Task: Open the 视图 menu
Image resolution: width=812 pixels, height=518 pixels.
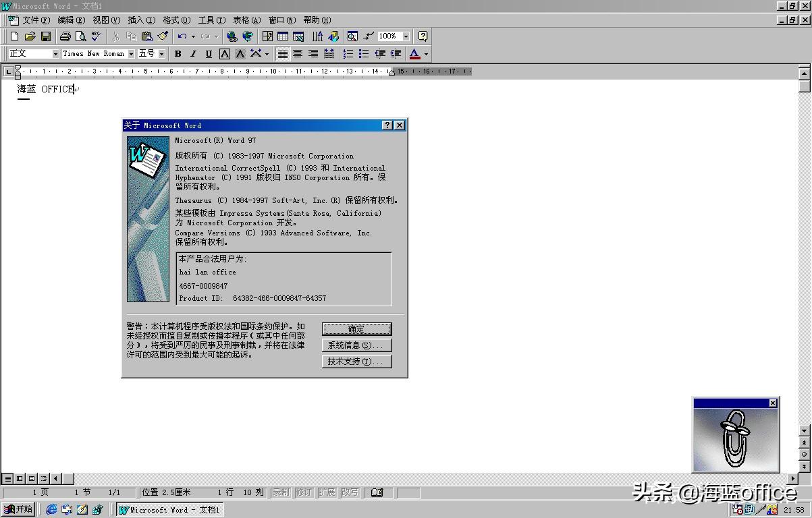Action: [106, 20]
